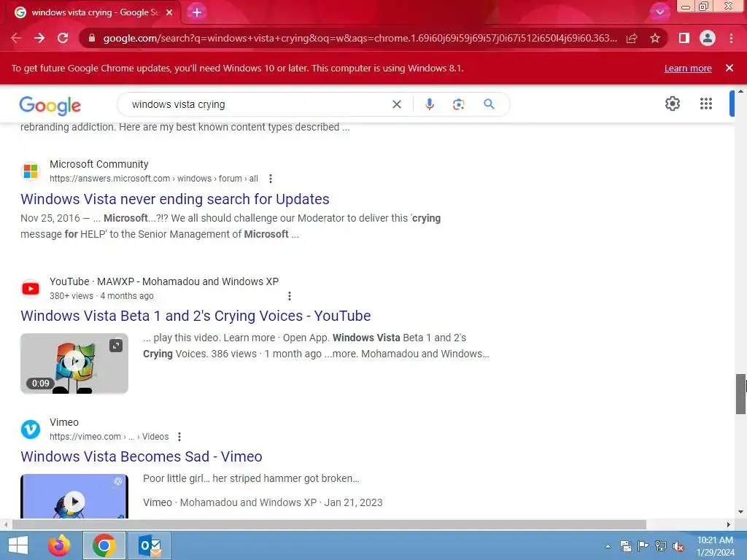Screen dimensions: 747x560
Task: Close the 'windows vista crying' tab
Action: coord(169,12)
